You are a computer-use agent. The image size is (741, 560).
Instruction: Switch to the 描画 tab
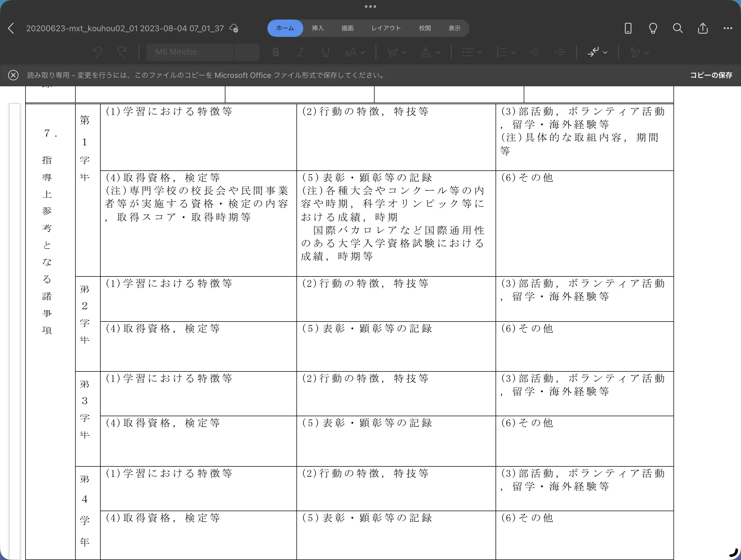tap(347, 28)
